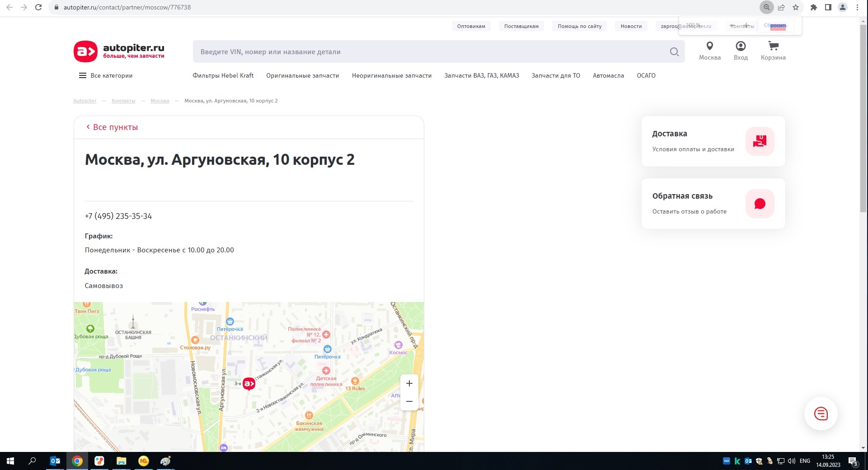This screenshot has height=470, width=868.
Task: Select Фильтры Hebel Kraft menu item
Action: (x=223, y=75)
